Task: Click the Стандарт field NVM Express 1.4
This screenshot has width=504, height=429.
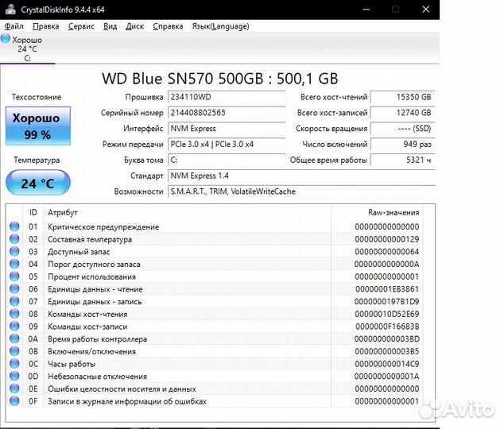Action: click(x=301, y=176)
